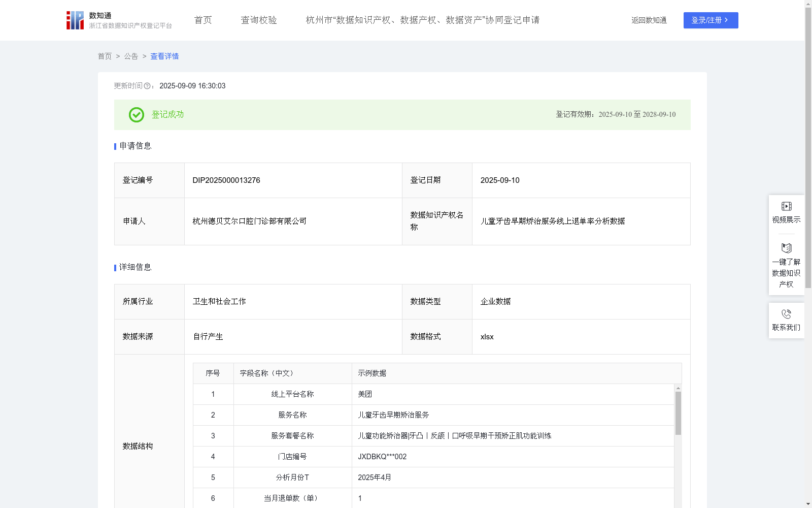The height and width of the screenshot is (508, 812).
Task: Click the help icon beside 更新时间
Action: [147, 86]
